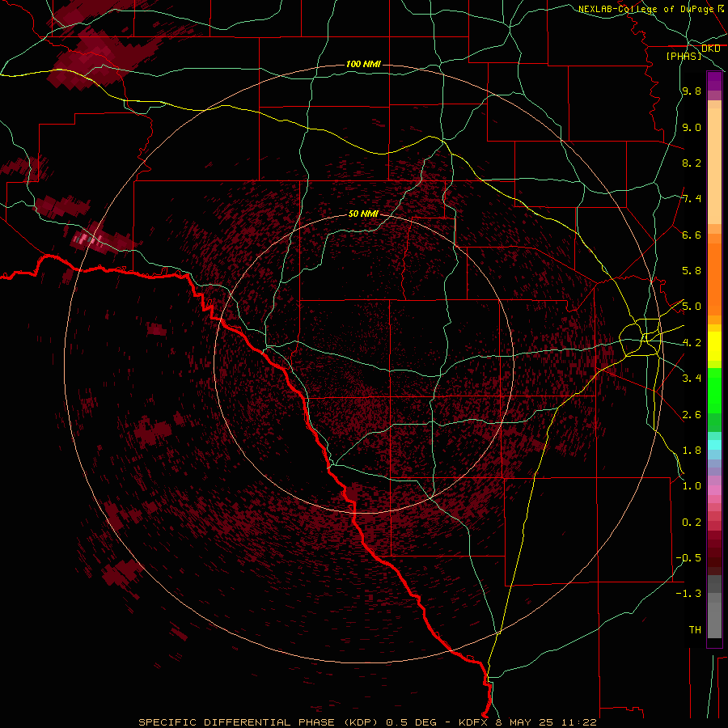The image size is (728, 728).
Task: Click the 5.0 scale value
Action: pyautogui.click(x=692, y=307)
